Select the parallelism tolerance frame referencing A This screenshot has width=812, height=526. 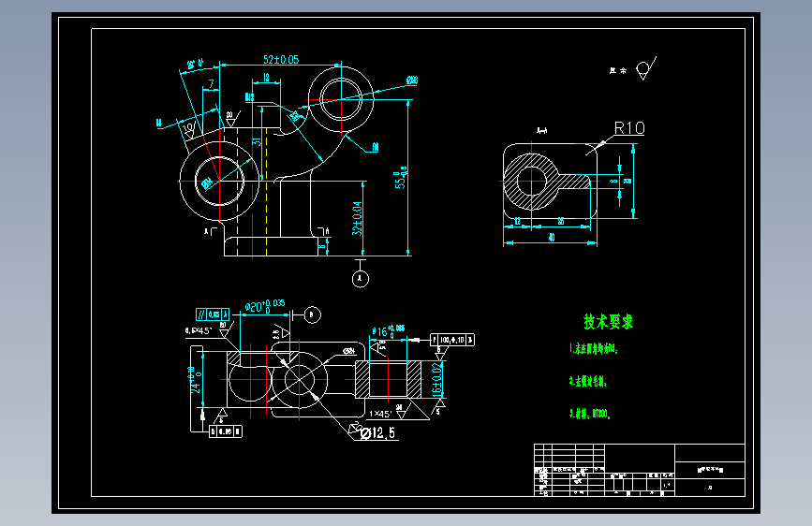point(213,314)
